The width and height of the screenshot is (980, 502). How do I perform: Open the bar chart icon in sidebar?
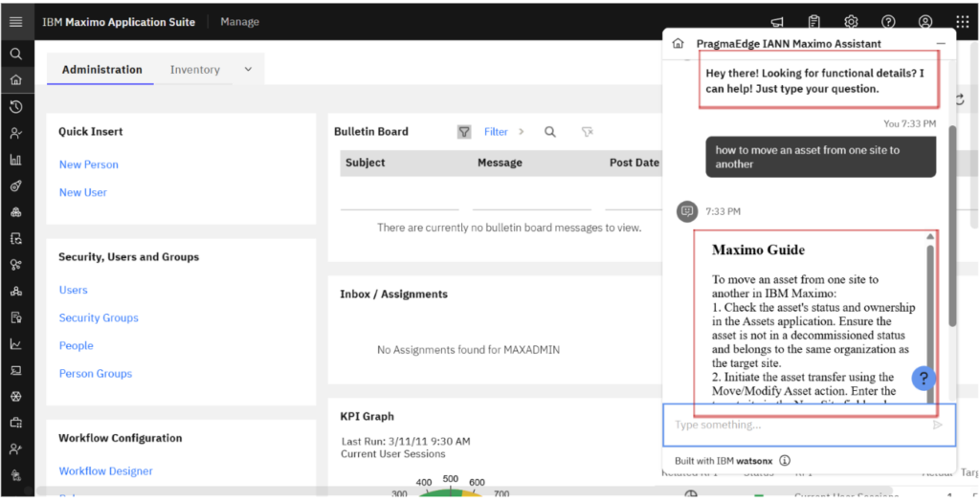[x=16, y=160]
